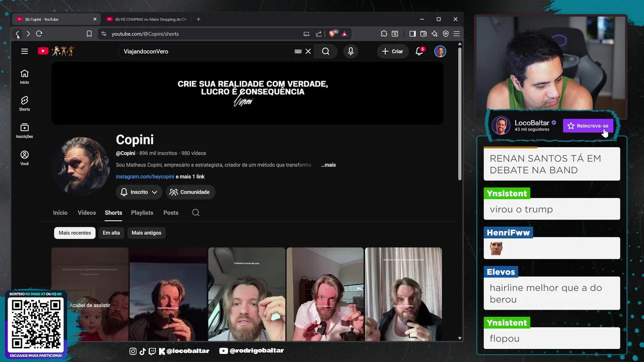Viewport: 644px width, 362px height.
Task: Click the Copini channel avatar
Action: pyautogui.click(x=81, y=165)
